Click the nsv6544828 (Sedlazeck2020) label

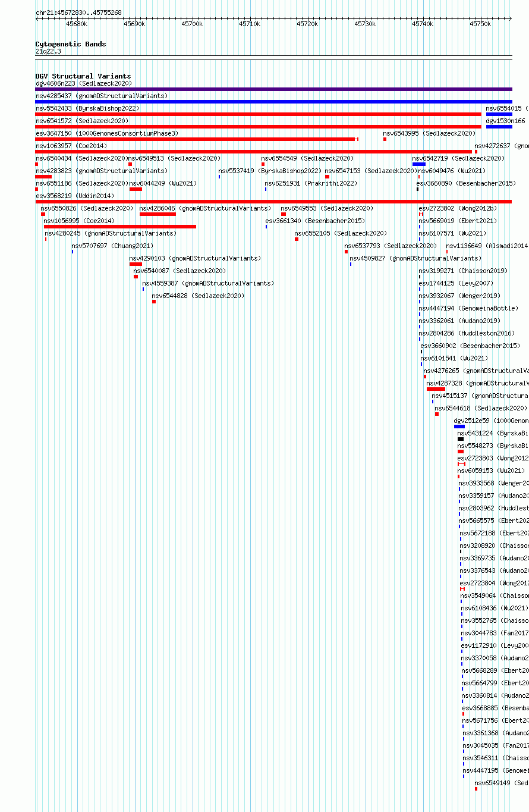[198, 296]
